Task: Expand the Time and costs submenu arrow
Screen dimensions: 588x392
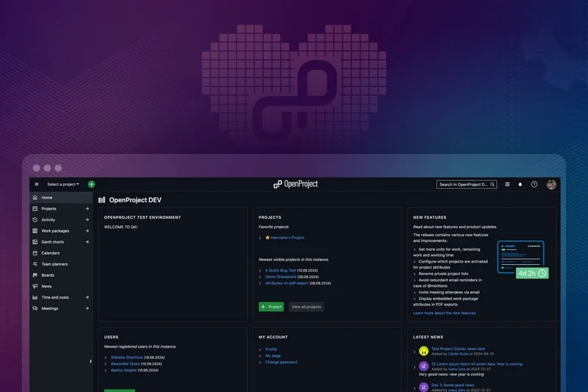Action: [x=87, y=297]
